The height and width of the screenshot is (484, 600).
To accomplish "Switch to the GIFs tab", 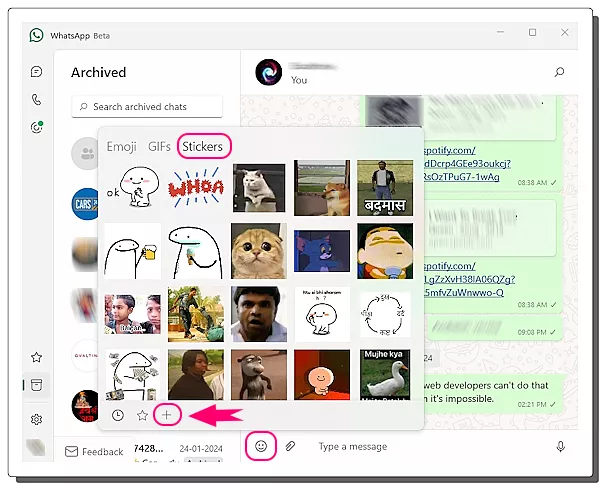I will [x=159, y=147].
